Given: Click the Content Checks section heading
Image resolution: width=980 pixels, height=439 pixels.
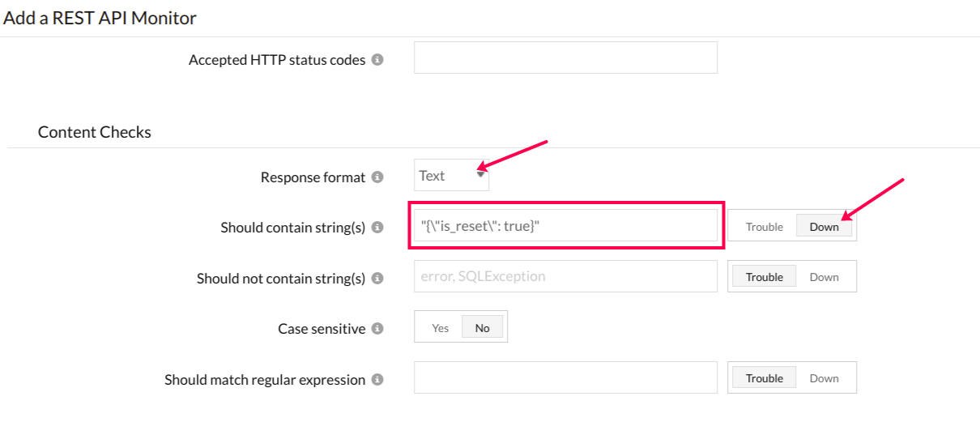Looking at the screenshot, I should tap(95, 132).
